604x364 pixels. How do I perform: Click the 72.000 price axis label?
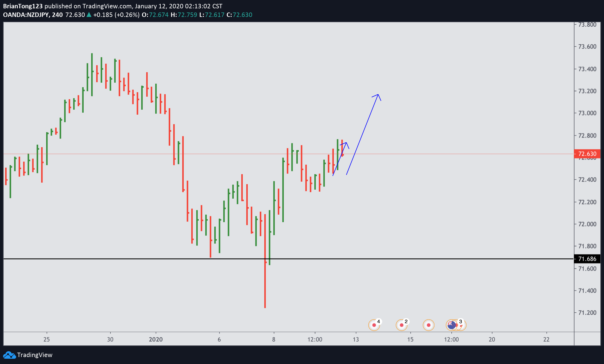[x=587, y=224]
